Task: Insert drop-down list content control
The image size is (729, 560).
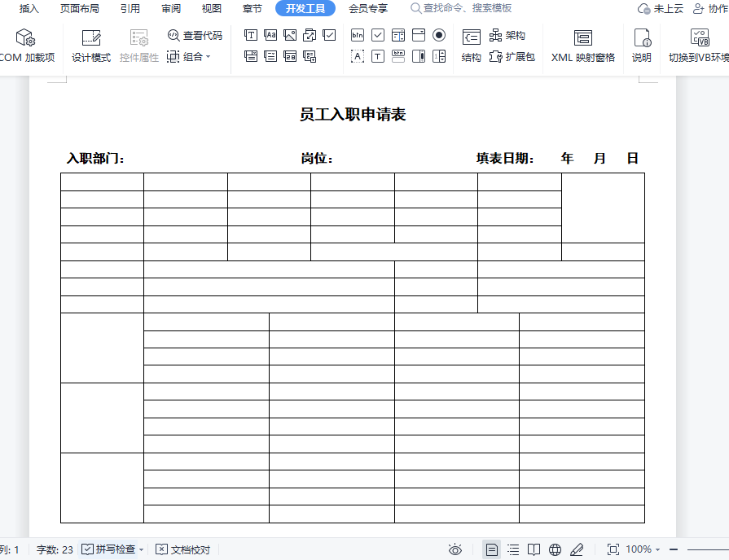Action: [x=270, y=57]
